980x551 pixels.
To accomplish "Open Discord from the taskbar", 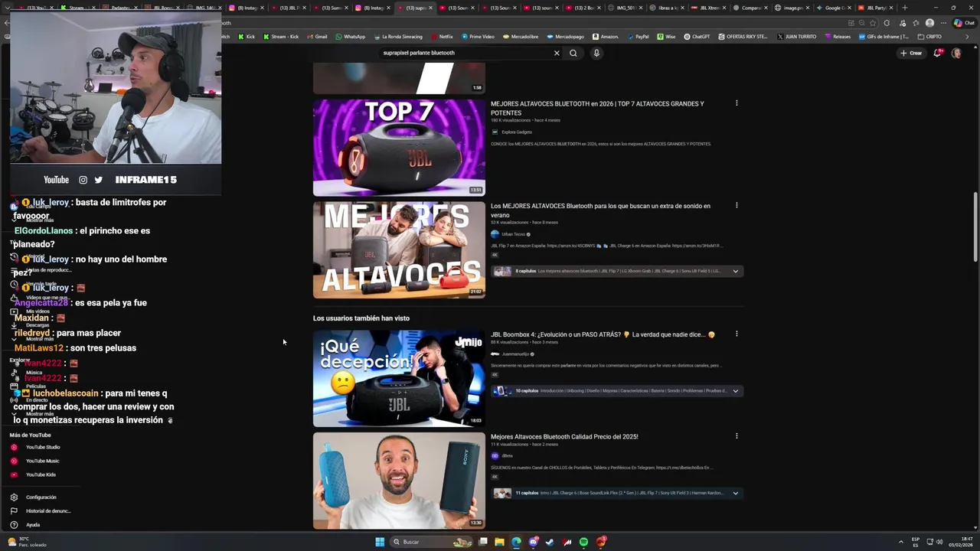I will pyautogui.click(x=533, y=542).
